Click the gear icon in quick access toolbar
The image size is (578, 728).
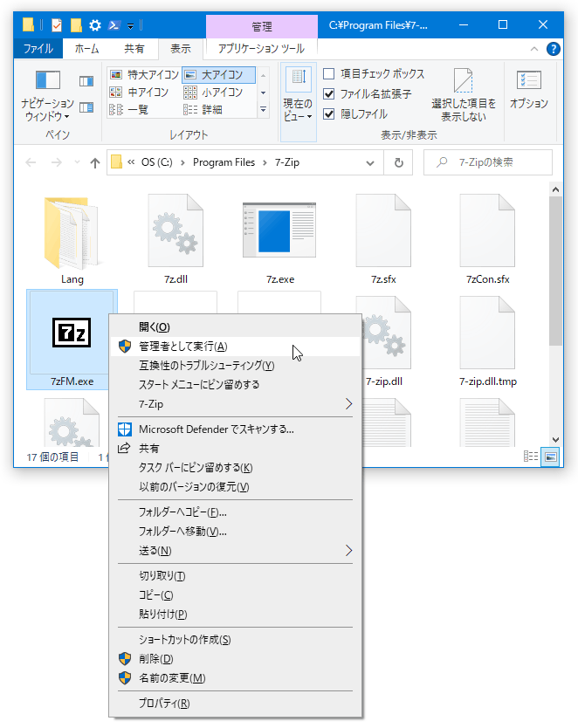(x=94, y=25)
